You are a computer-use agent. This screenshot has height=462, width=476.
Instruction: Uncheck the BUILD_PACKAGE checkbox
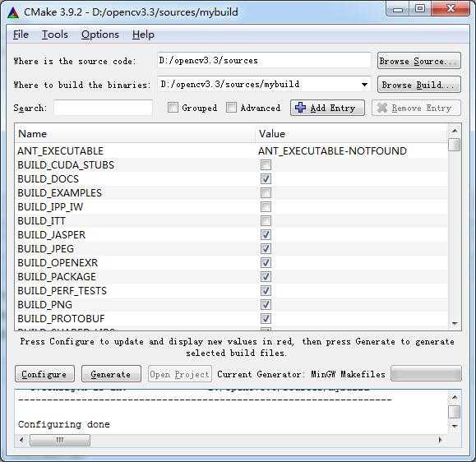[x=266, y=276]
